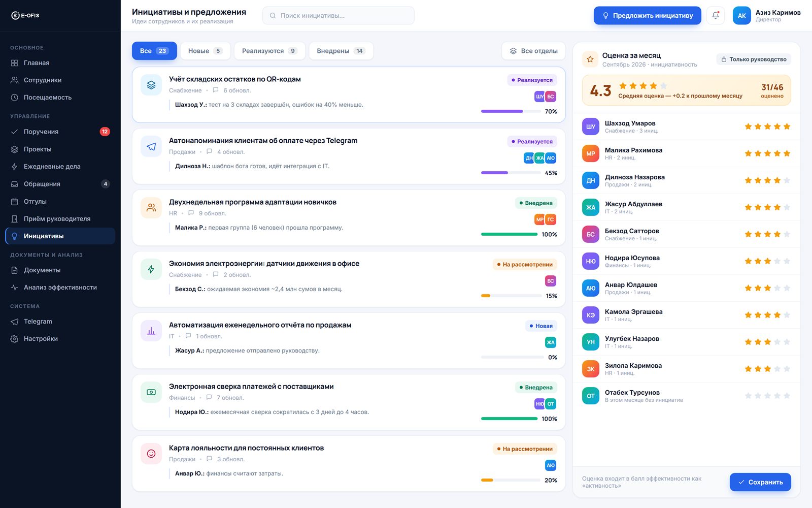This screenshot has width=812, height=508.
Task: Click the QR-кодам initiative stack icon
Action: (x=151, y=85)
